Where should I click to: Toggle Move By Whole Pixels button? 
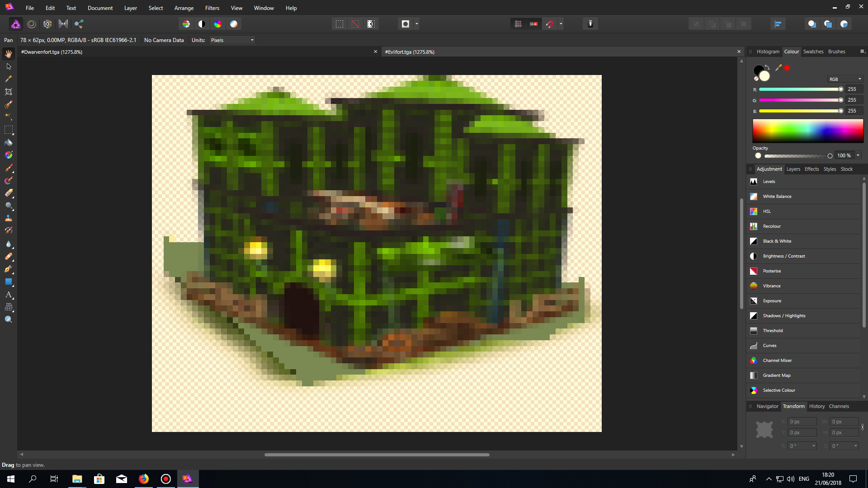pyautogui.click(x=534, y=24)
